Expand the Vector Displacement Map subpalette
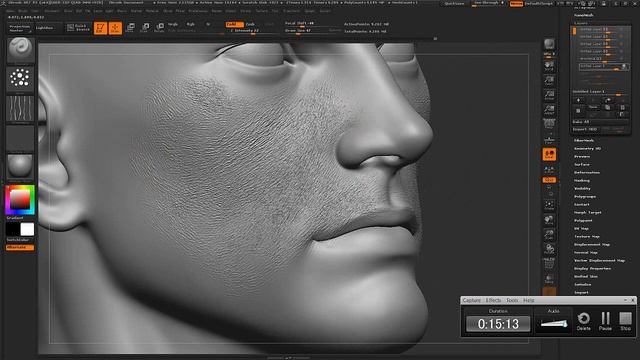The width and height of the screenshot is (640, 360). click(x=600, y=260)
